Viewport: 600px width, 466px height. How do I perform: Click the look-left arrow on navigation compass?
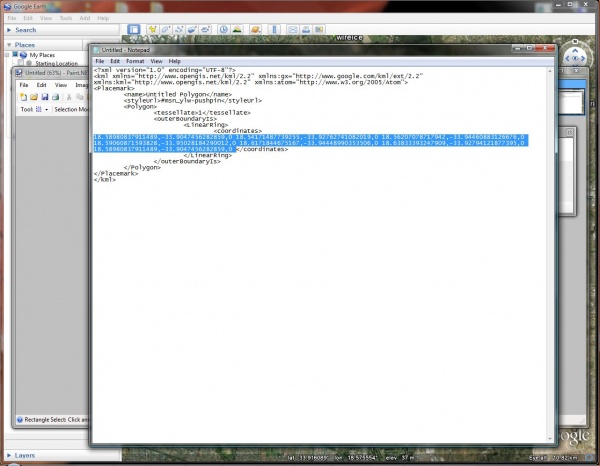pyautogui.click(x=567, y=59)
